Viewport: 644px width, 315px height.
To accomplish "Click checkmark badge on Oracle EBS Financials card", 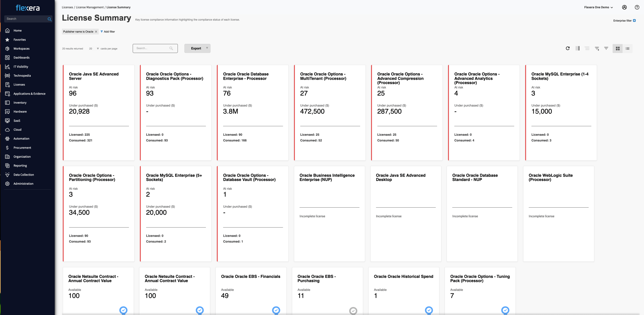I will [x=276, y=310].
